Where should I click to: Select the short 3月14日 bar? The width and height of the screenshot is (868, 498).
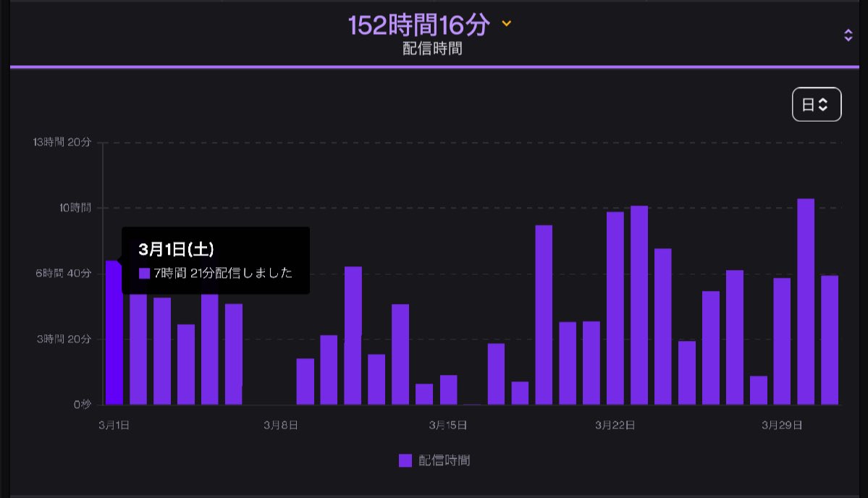click(424, 394)
